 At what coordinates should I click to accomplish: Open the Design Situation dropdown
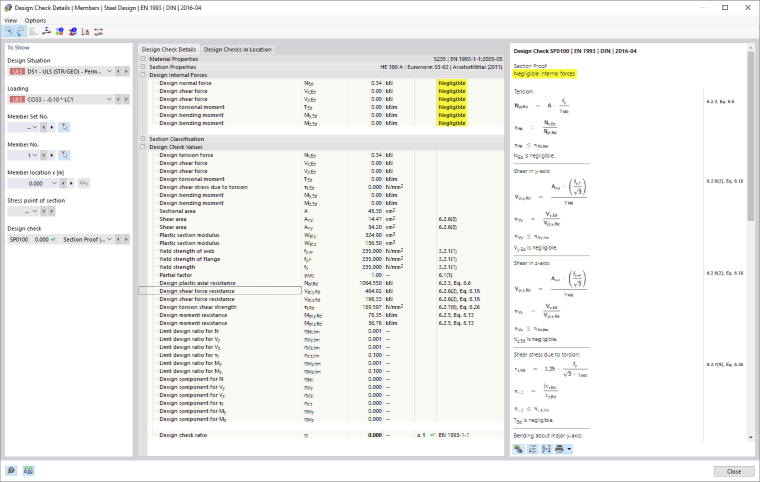click(x=109, y=71)
